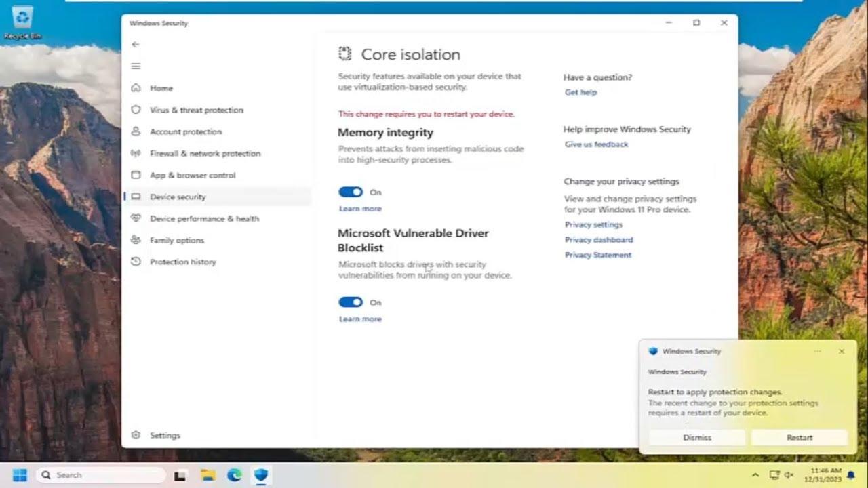The height and width of the screenshot is (488, 868).
Task: Click Restart in the Windows Security notification
Action: coord(799,437)
